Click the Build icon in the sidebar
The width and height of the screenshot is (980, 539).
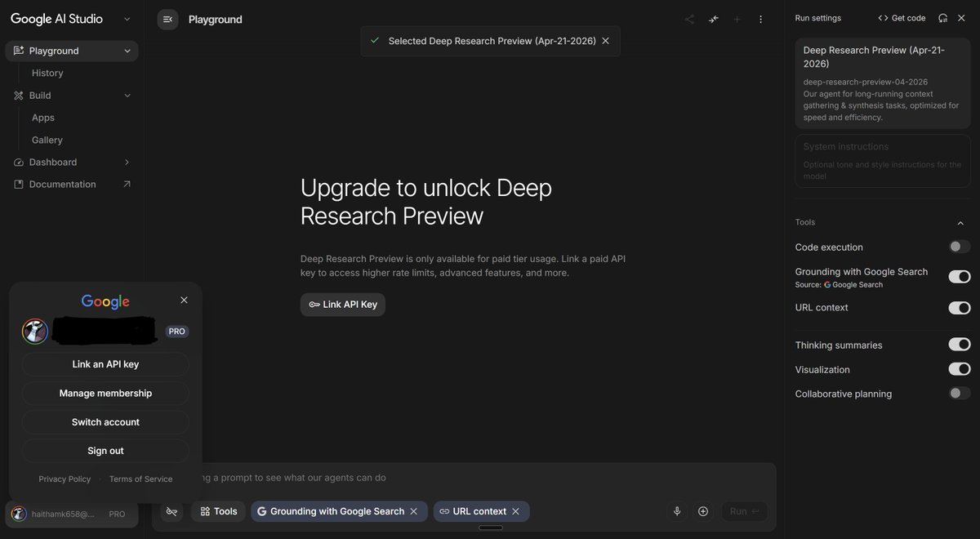coord(19,96)
